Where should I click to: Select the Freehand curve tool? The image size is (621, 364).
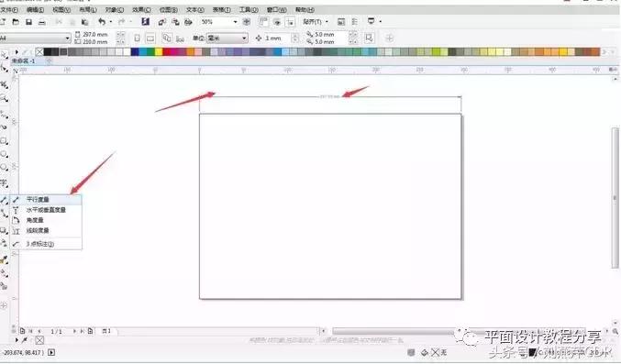(4, 115)
